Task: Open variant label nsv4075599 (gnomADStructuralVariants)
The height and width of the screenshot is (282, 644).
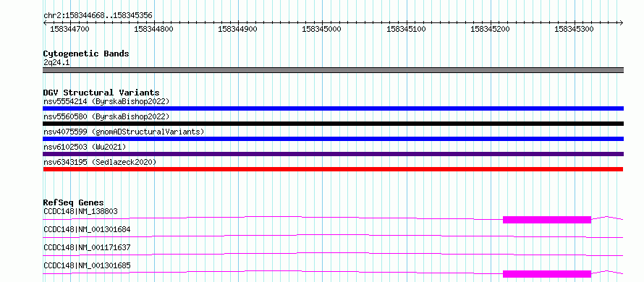Action: tap(124, 132)
